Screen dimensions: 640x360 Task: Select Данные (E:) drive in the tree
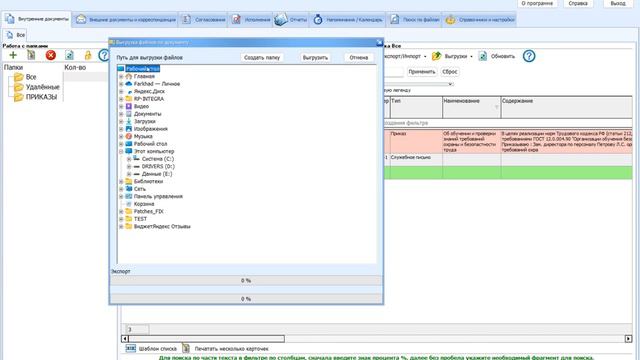coord(157,174)
